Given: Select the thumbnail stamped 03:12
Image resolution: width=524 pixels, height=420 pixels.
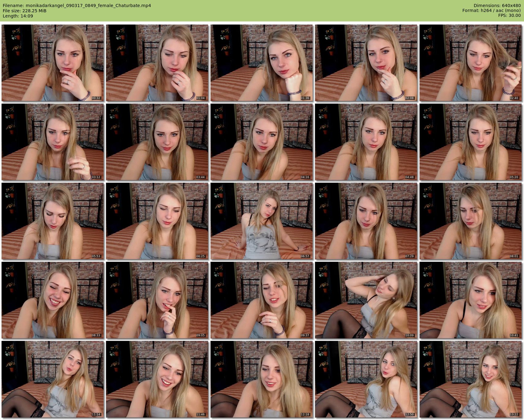Looking at the screenshot, I should tap(53, 142).
